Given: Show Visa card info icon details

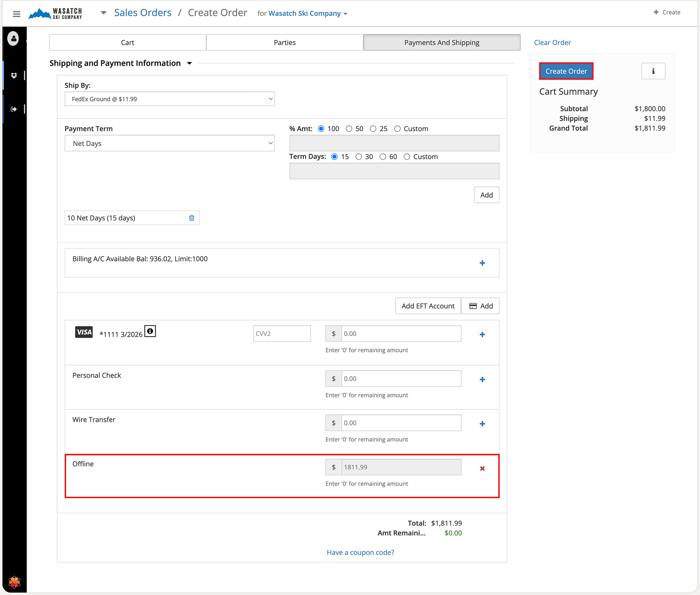Looking at the screenshot, I should (150, 331).
